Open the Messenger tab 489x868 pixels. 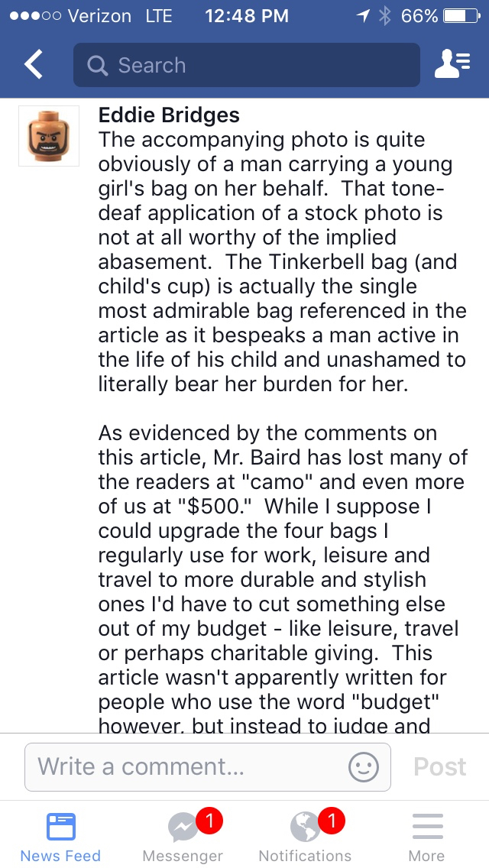183,837
